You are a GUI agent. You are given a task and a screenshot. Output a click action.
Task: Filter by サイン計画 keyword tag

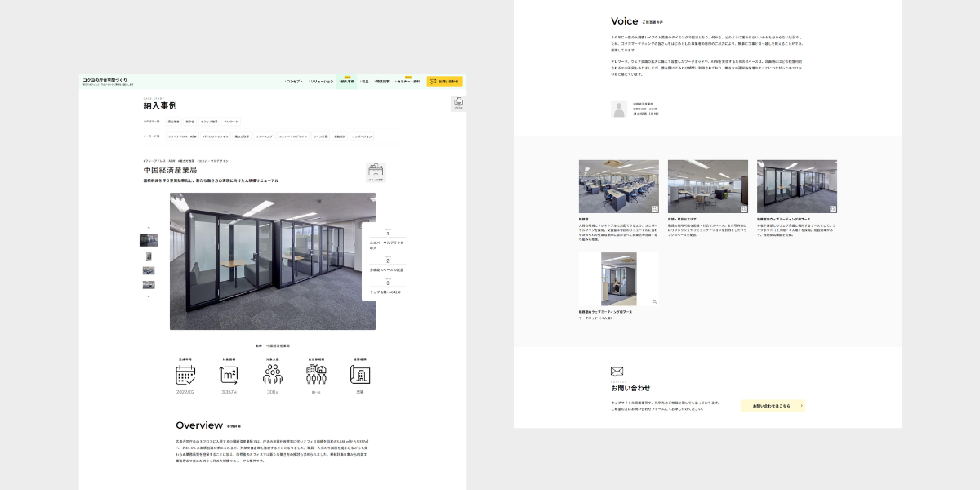tap(320, 136)
